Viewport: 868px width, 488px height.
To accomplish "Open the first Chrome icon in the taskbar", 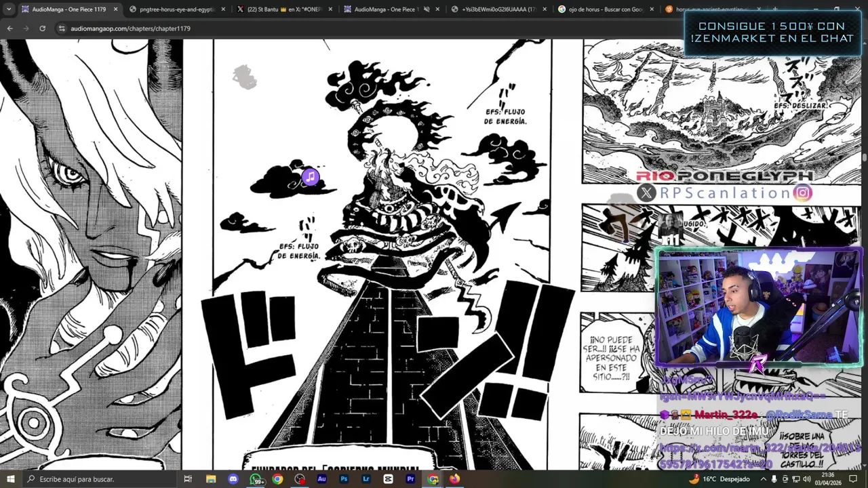I will point(277,479).
